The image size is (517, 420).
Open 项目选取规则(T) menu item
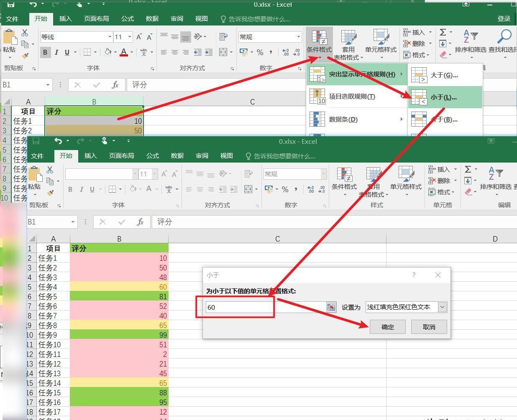[x=356, y=97]
